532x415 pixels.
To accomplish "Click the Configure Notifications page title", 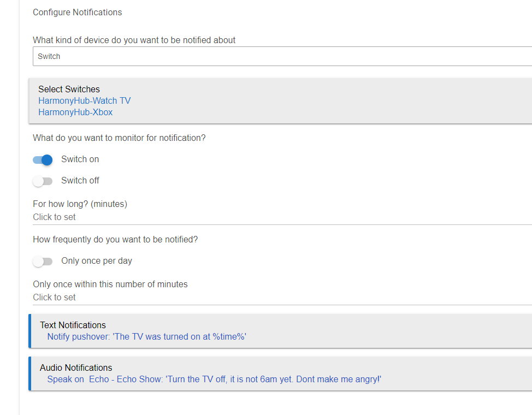I will click(78, 13).
